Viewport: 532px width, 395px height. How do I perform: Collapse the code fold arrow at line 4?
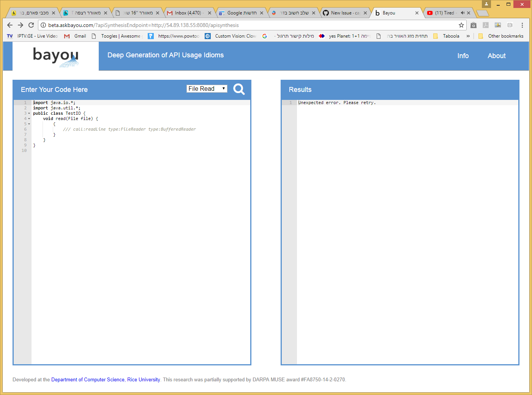click(x=29, y=118)
